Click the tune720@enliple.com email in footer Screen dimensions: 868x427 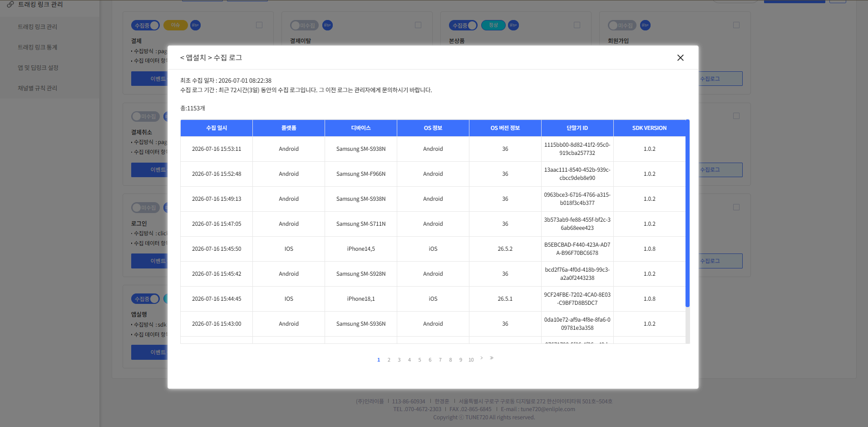(x=547, y=409)
